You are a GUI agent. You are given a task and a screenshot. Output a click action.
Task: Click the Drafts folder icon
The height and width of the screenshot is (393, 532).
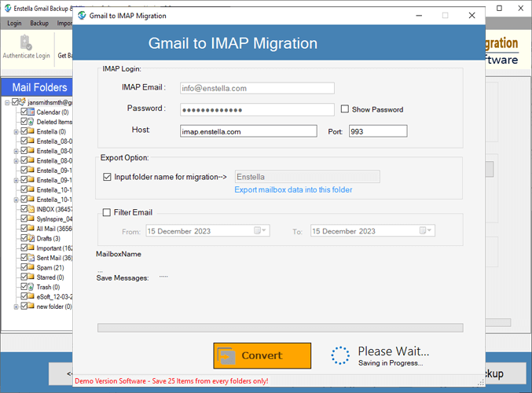click(x=31, y=238)
